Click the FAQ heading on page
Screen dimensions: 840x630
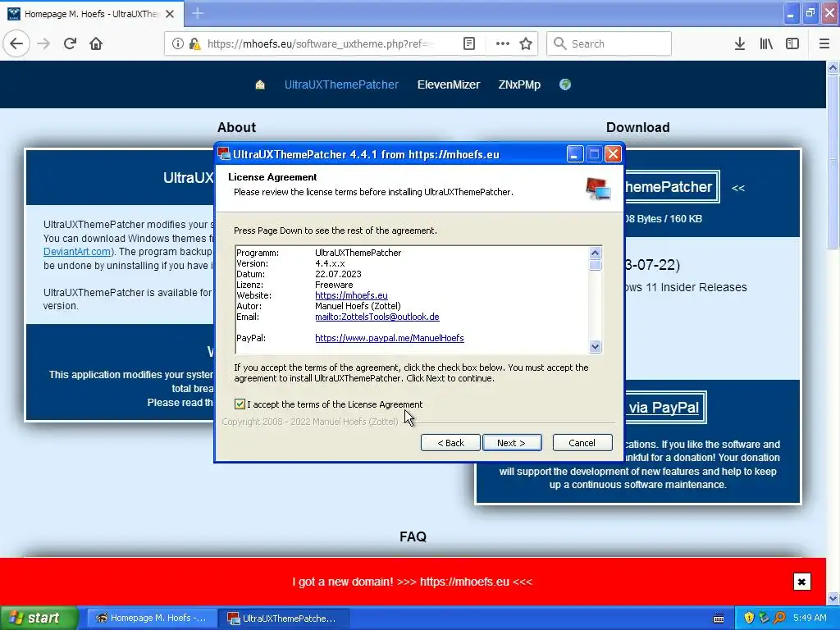(x=413, y=536)
